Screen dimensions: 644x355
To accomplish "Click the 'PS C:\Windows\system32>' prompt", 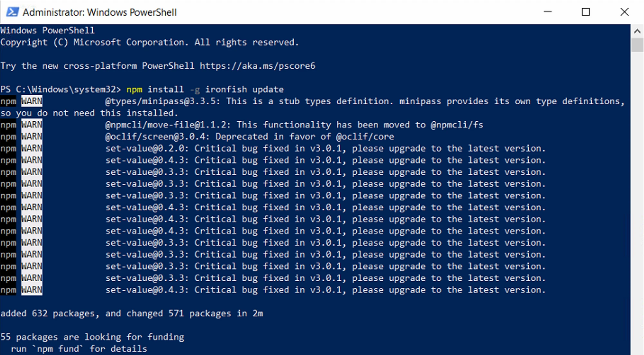I will pyautogui.click(x=60, y=89).
